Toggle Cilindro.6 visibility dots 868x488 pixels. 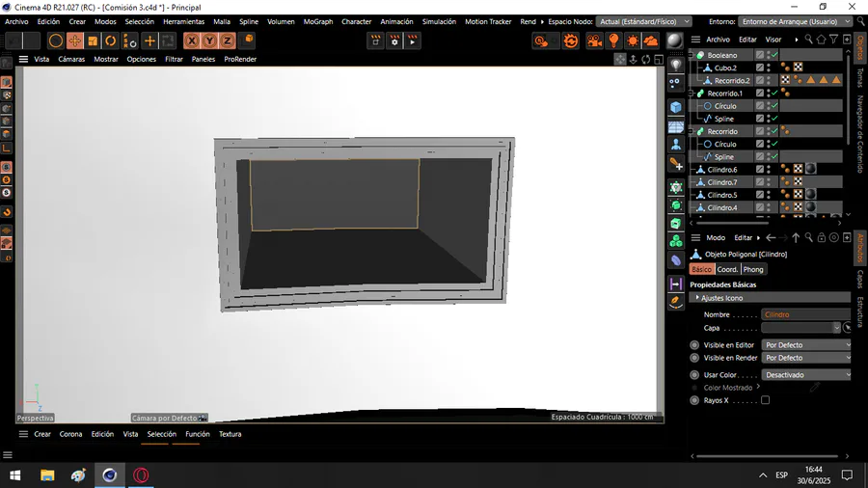[769, 170]
